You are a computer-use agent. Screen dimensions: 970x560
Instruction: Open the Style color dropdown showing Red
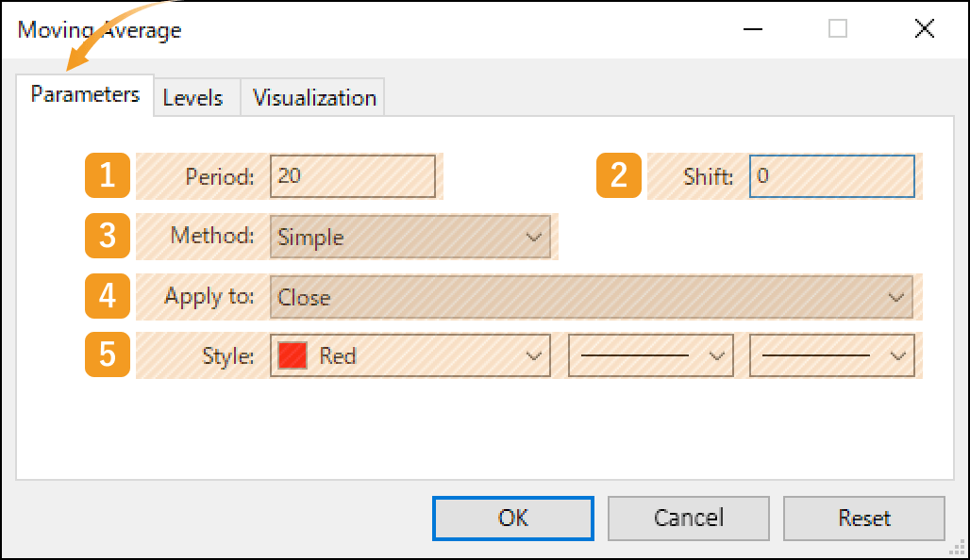click(x=410, y=355)
